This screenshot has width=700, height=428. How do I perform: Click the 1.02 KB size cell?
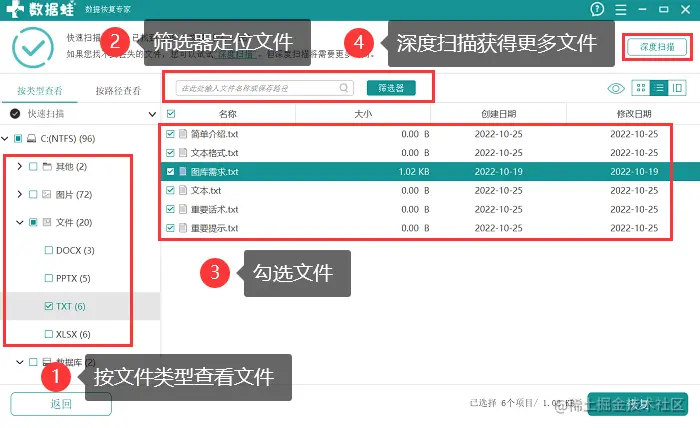(414, 172)
